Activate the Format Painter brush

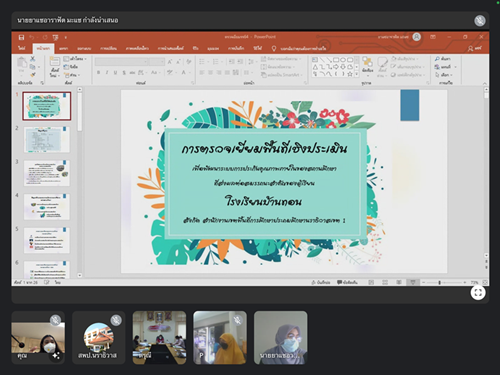[x=33, y=75]
